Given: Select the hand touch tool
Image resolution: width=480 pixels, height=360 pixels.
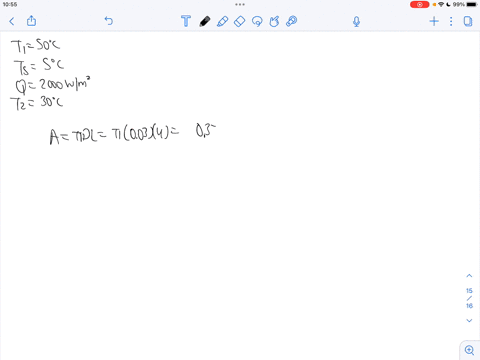Looking at the screenshot, I should pos(274,21).
